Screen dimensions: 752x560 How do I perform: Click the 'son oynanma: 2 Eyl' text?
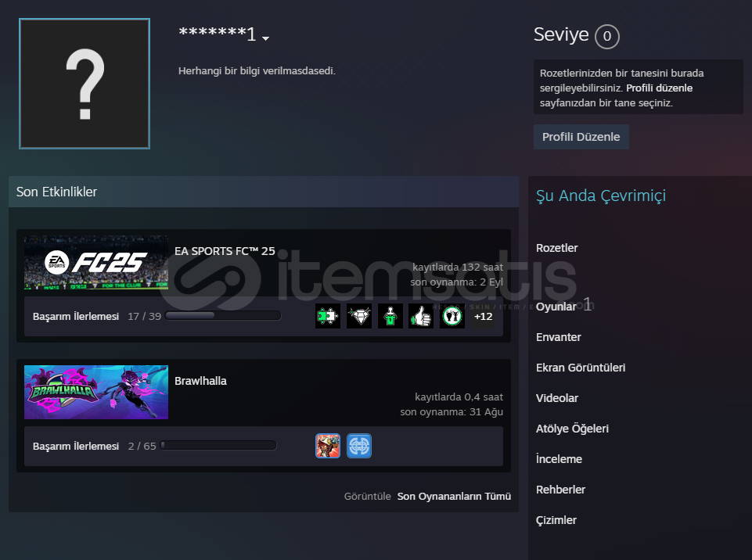click(x=456, y=282)
